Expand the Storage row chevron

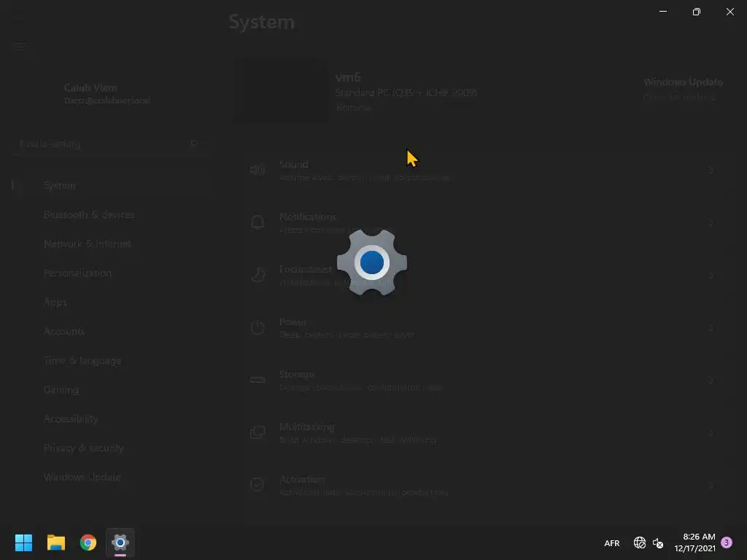711,380
